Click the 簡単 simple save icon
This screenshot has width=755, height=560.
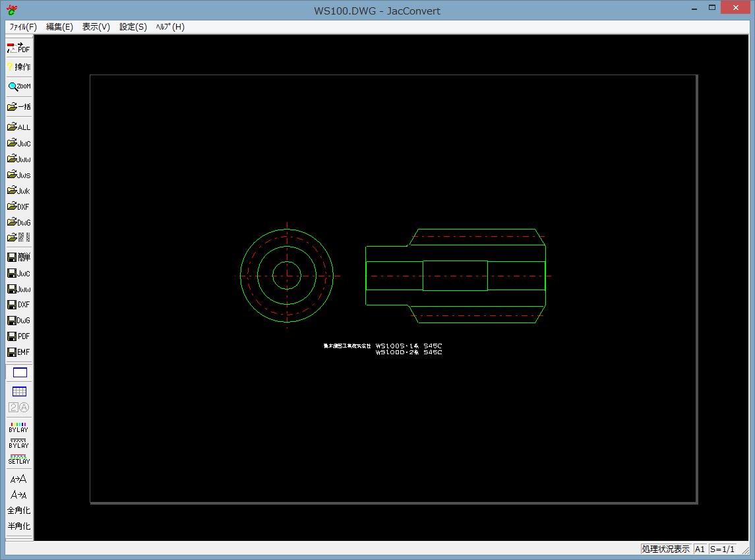coord(18,257)
